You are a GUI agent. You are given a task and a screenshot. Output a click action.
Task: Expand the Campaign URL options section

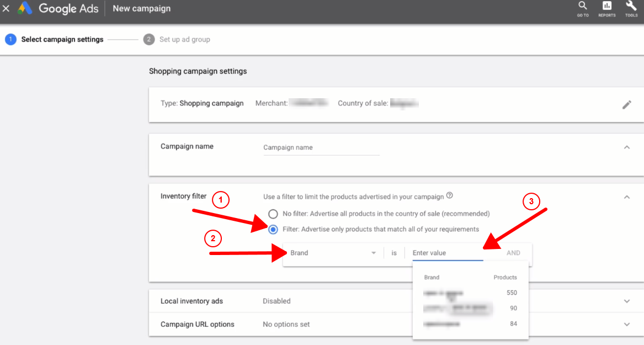[626, 325]
